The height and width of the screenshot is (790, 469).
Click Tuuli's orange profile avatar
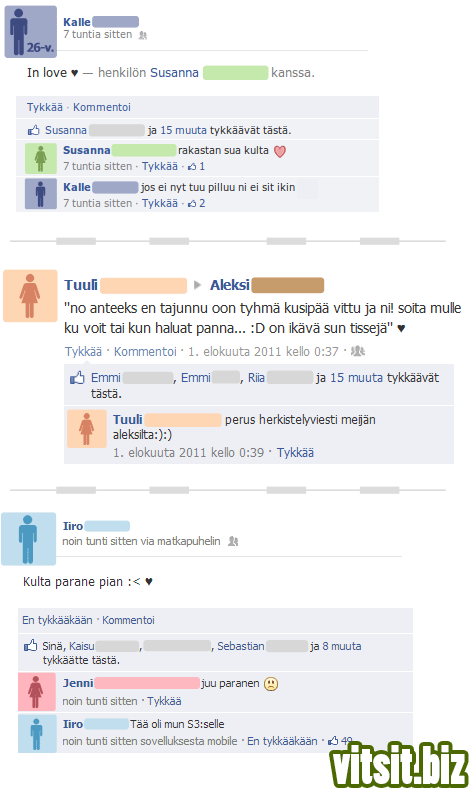click(30, 296)
